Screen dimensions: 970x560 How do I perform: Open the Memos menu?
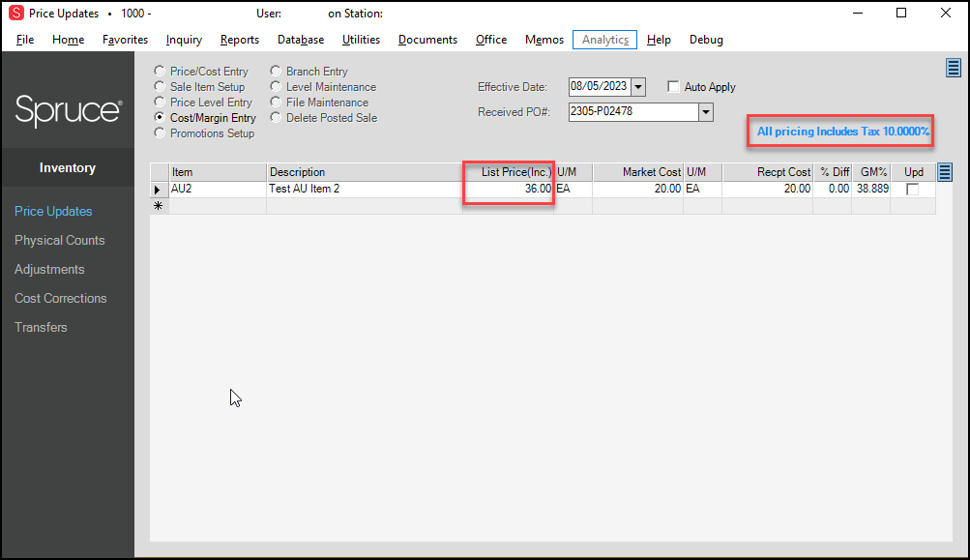tap(544, 40)
